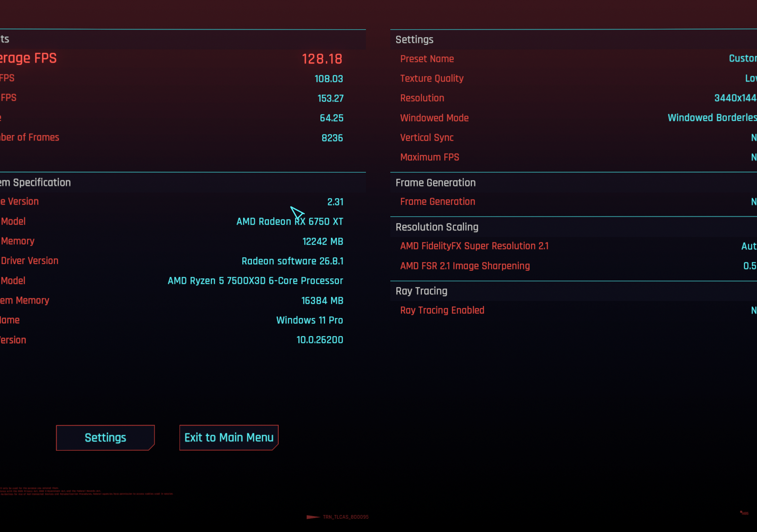
Task: Click the Maximum FPS label
Action: (x=430, y=157)
